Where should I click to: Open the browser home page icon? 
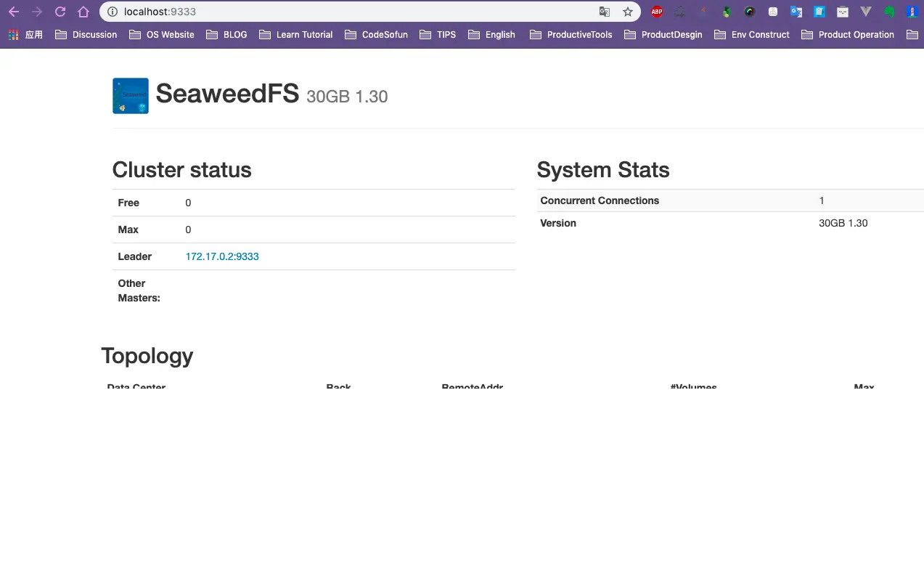pyautogui.click(x=83, y=12)
